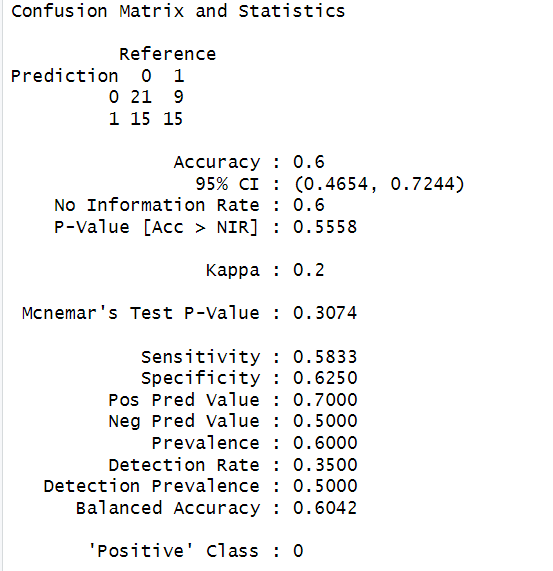Click the Specificity value 0.6250
Screen dimensions: 553x571
click(x=325, y=378)
